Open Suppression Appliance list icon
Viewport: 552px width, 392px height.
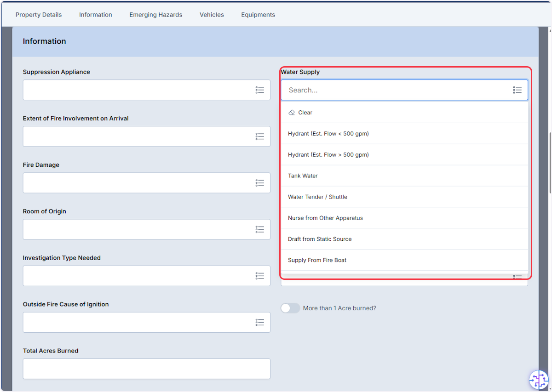pos(260,90)
